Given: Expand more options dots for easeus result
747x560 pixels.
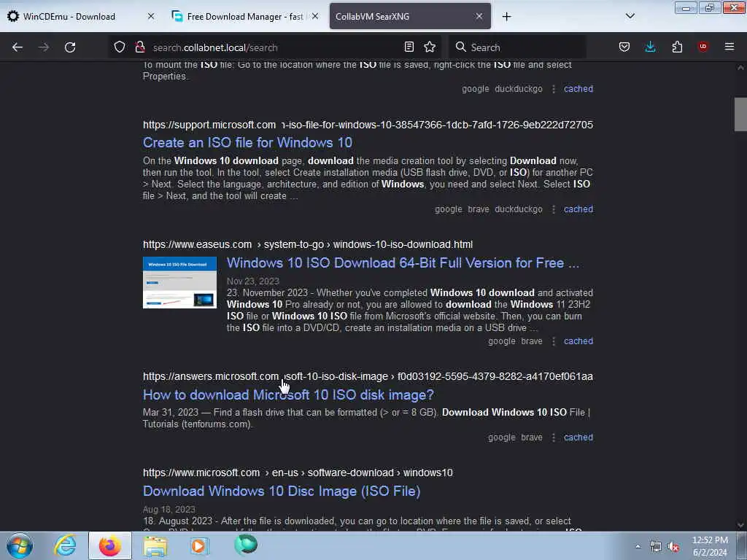Looking at the screenshot, I should click(553, 341).
